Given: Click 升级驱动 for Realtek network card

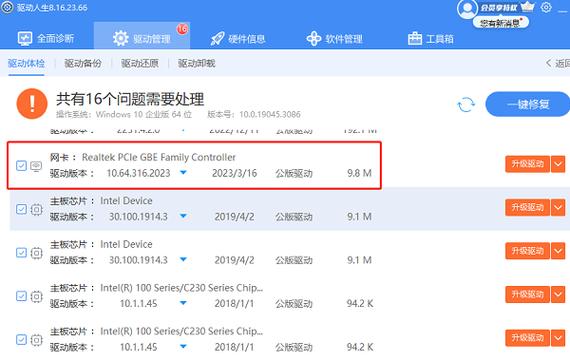Looking at the screenshot, I should click(x=527, y=164).
